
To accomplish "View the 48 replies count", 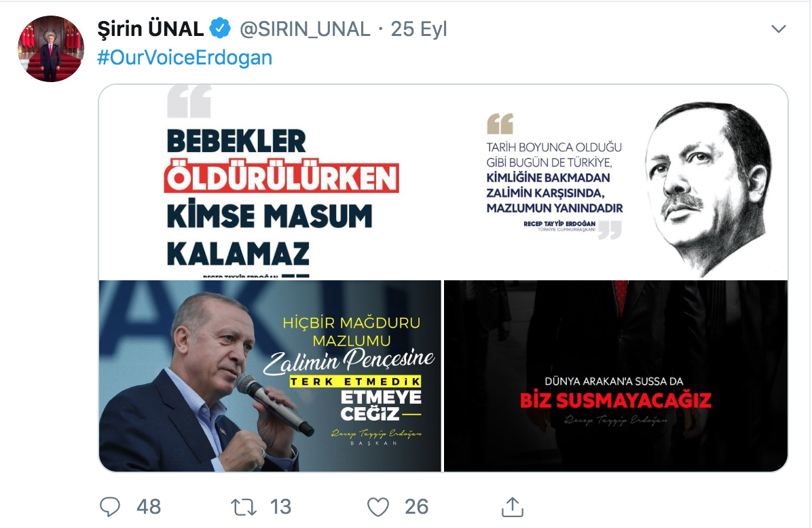I will tap(149, 507).
